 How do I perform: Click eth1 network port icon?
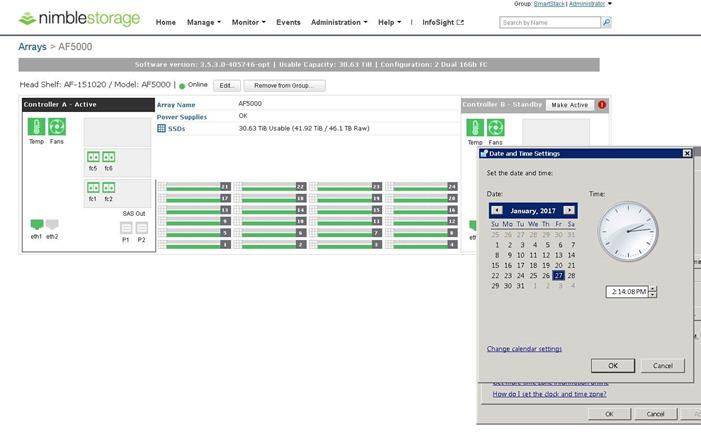pyautogui.click(x=37, y=224)
